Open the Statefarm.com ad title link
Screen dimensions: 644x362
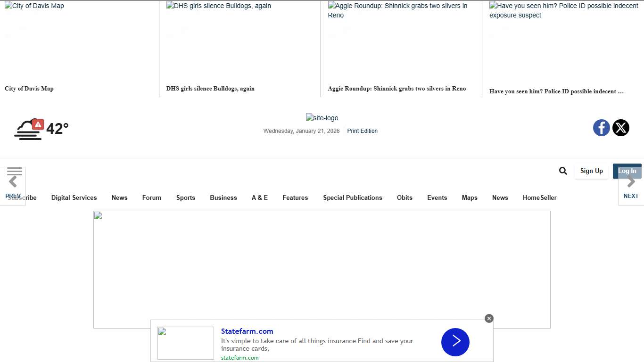[x=247, y=331]
